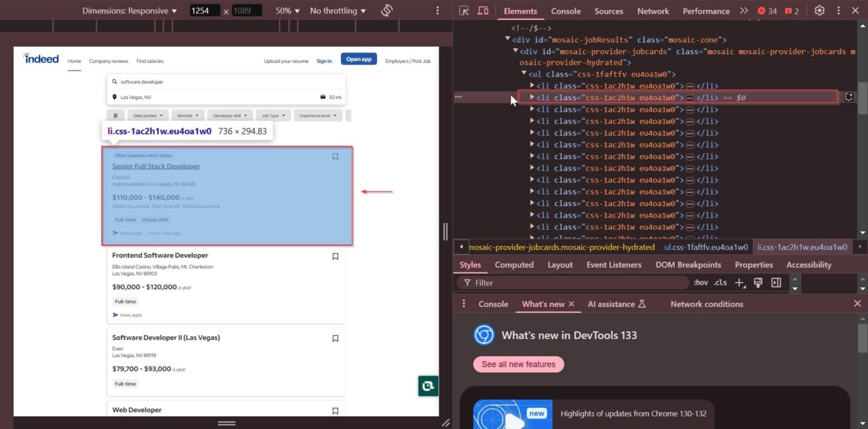Screen dimensions: 868x429
Task: Collapse the mosaic-jobResults div node
Action: click(x=508, y=40)
